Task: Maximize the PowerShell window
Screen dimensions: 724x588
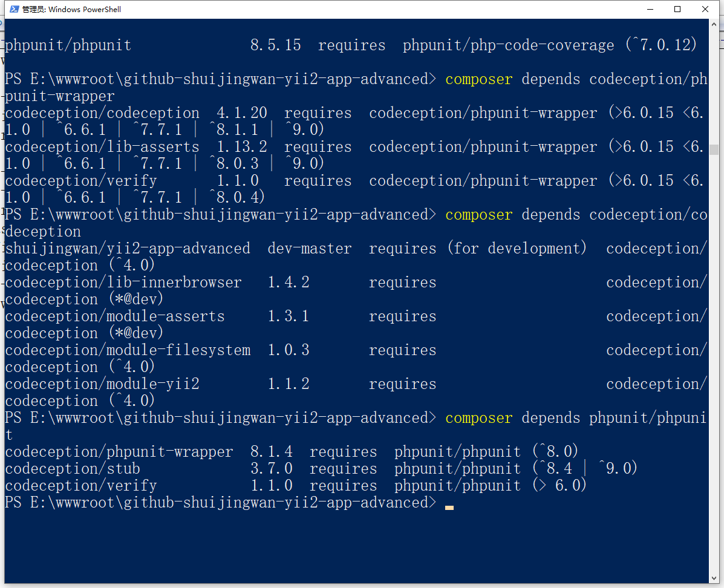Action: pyautogui.click(x=677, y=9)
